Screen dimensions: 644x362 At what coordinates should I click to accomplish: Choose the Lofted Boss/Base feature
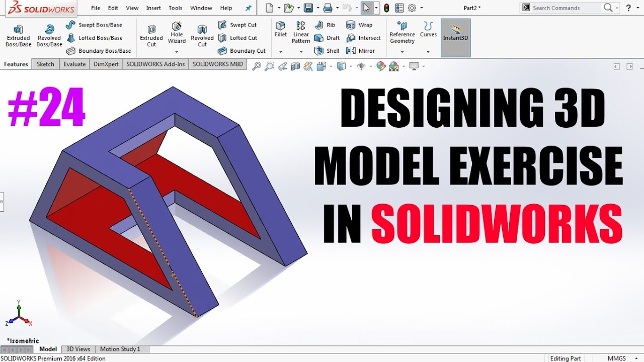(94, 38)
